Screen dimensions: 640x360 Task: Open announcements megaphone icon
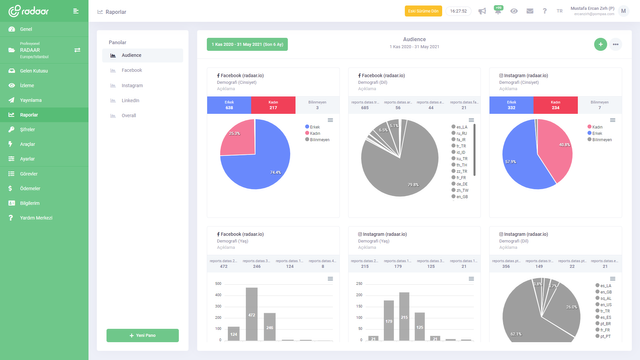482,11
